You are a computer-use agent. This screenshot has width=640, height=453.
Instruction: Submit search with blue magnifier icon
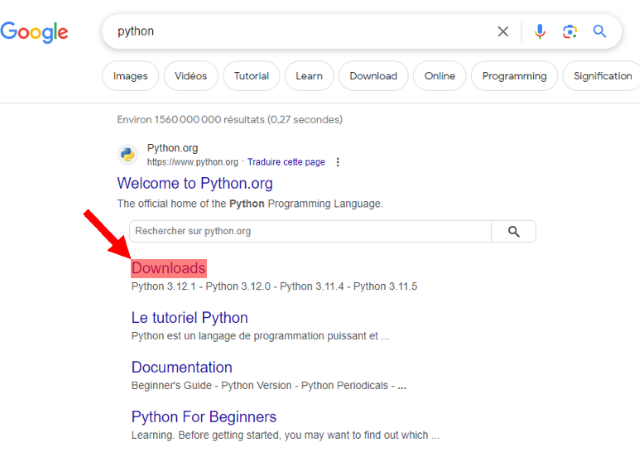[x=599, y=31]
